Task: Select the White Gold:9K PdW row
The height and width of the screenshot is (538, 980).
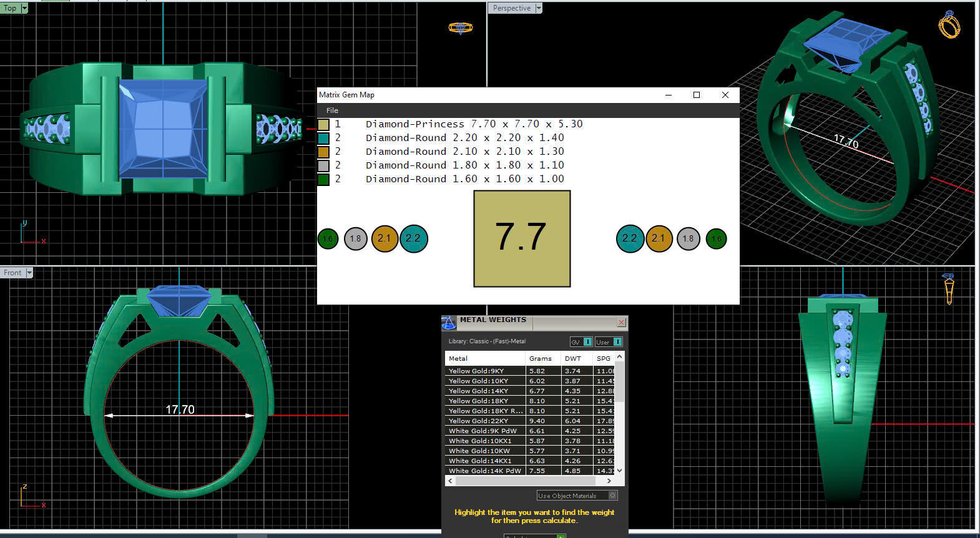Action: (530, 431)
